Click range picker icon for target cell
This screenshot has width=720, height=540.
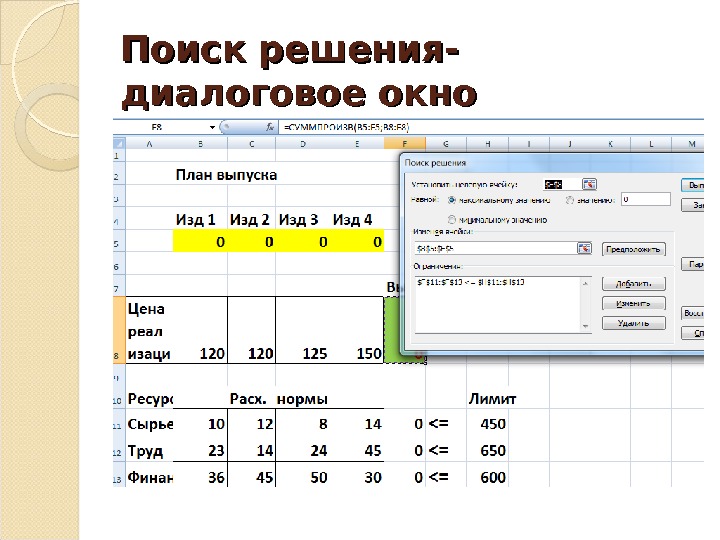click(x=589, y=184)
